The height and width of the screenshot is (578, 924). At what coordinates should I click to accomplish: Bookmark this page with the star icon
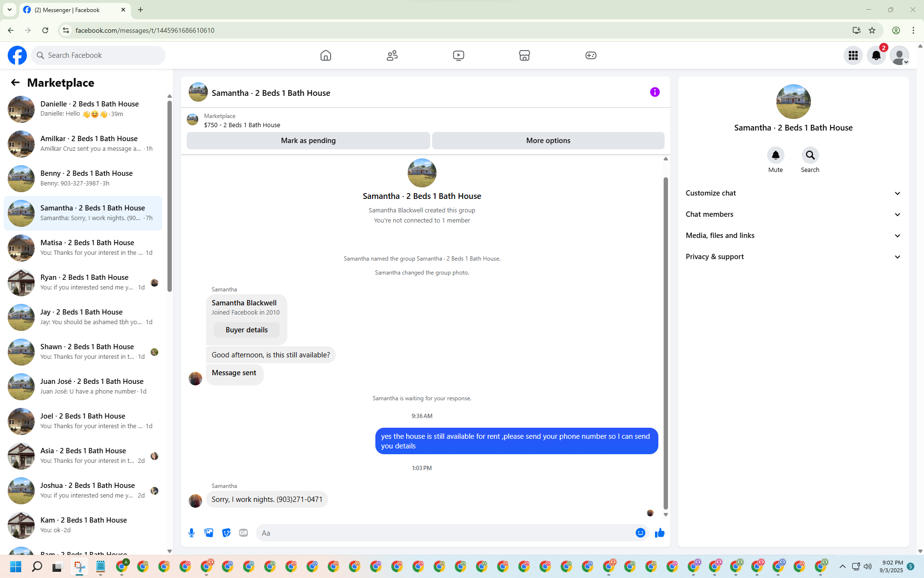[872, 30]
